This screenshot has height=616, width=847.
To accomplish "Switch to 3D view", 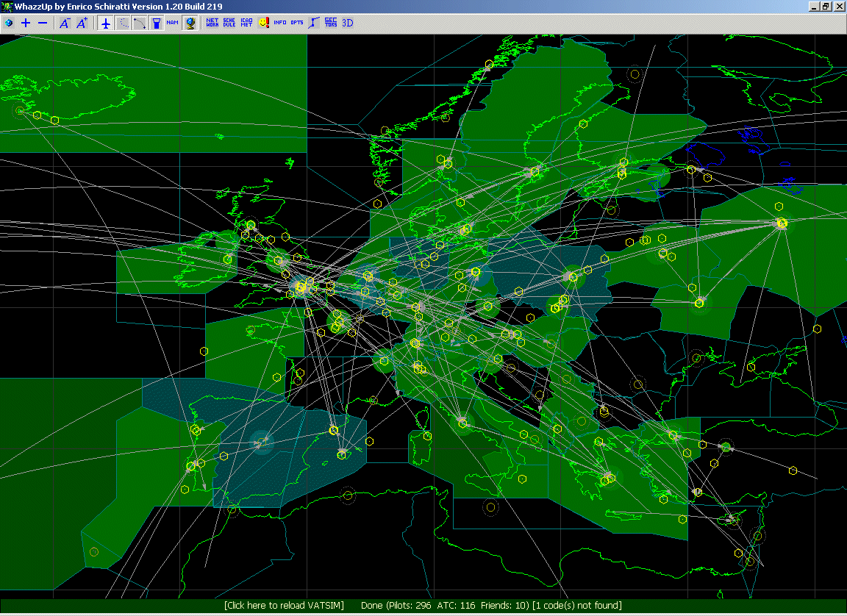I will [346, 23].
